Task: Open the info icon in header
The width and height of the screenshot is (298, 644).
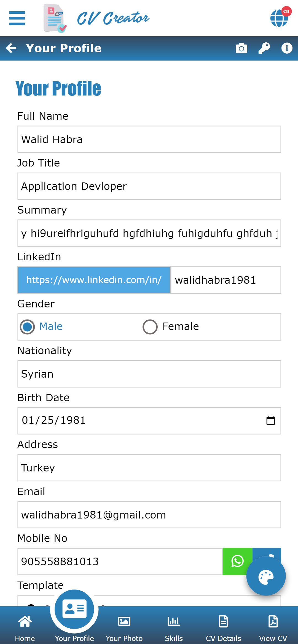Action: pyautogui.click(x=287, y=48)
